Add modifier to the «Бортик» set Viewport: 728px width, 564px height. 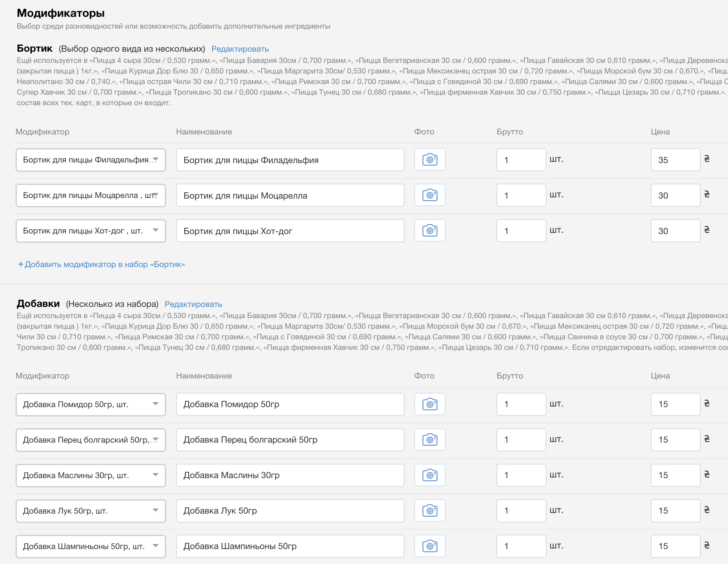click(x=102, y=264)
